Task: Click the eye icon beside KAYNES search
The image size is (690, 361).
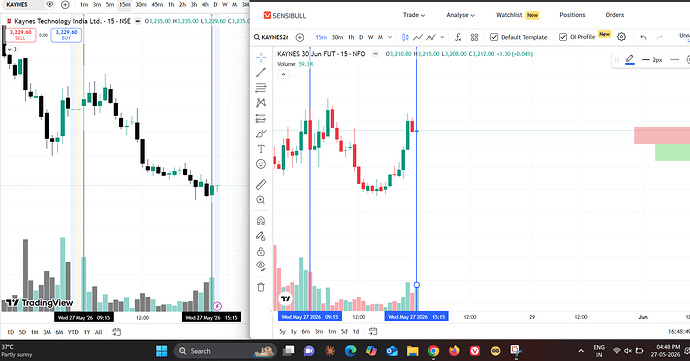Action: [x=50, y=4]
